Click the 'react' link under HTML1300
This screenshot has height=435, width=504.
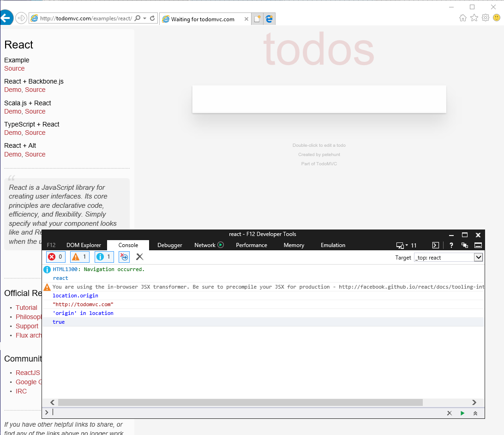coord(60,278)
